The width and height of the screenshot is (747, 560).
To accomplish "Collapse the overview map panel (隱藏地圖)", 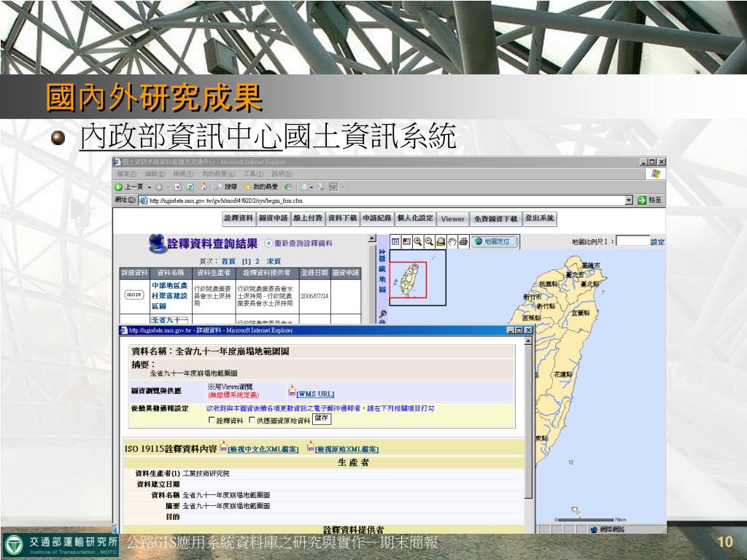I will [x=382, y=270].
